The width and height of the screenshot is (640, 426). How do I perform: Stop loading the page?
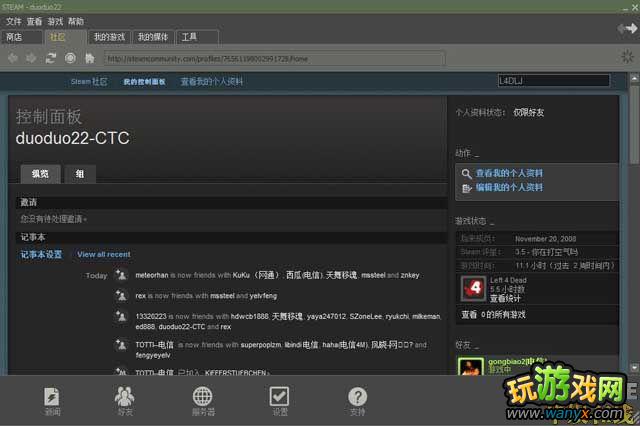coord(70,58)
